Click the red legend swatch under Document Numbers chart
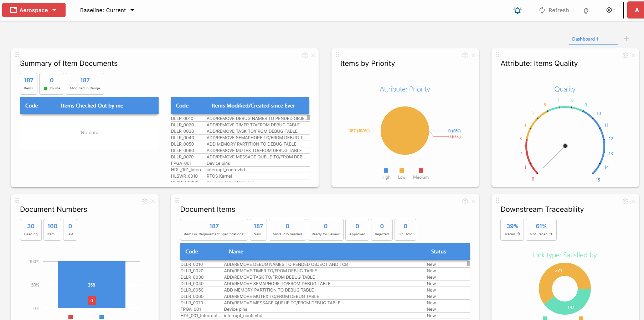This screenshot has height=320, width=644. pos(71,317)
